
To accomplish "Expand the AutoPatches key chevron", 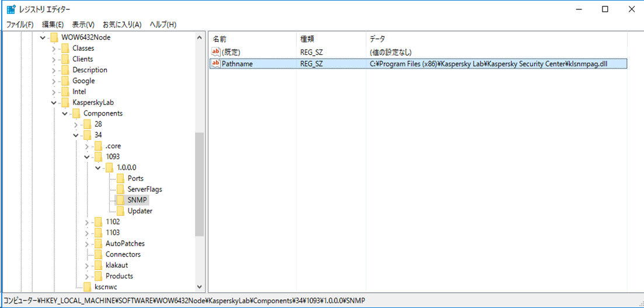I will [86, 244].
